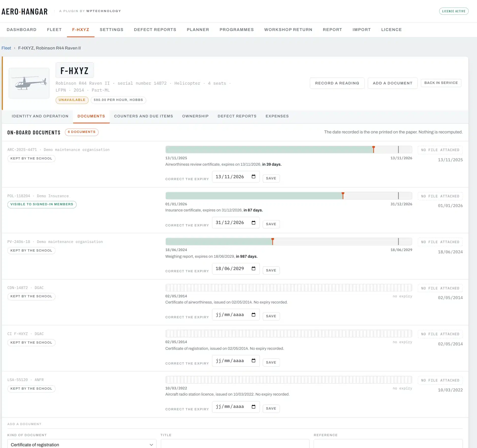This screenshot has width=477, height=448.
Task: Switch to the Counters and Due Items tab
Action: 143,116
